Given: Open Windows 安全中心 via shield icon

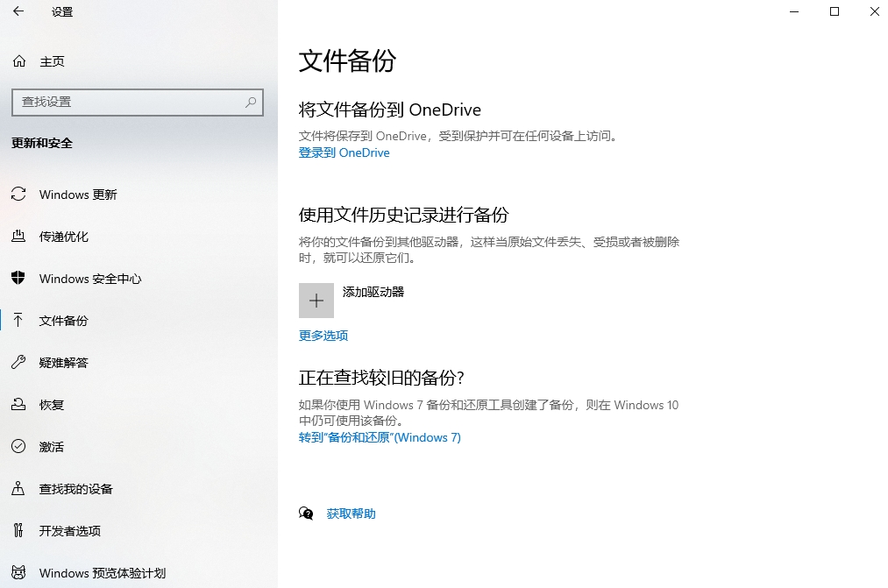Looking at the screenshot, I should point(18,279).
